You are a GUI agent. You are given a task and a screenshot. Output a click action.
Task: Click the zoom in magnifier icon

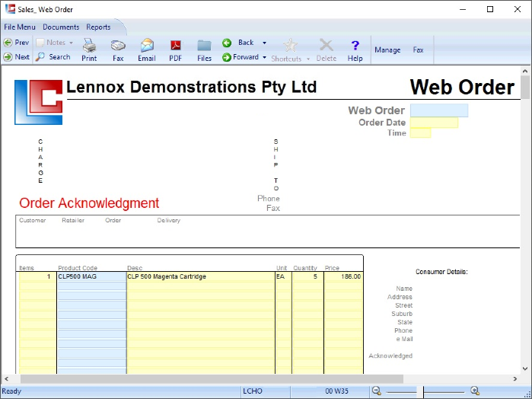coord(474,391)
